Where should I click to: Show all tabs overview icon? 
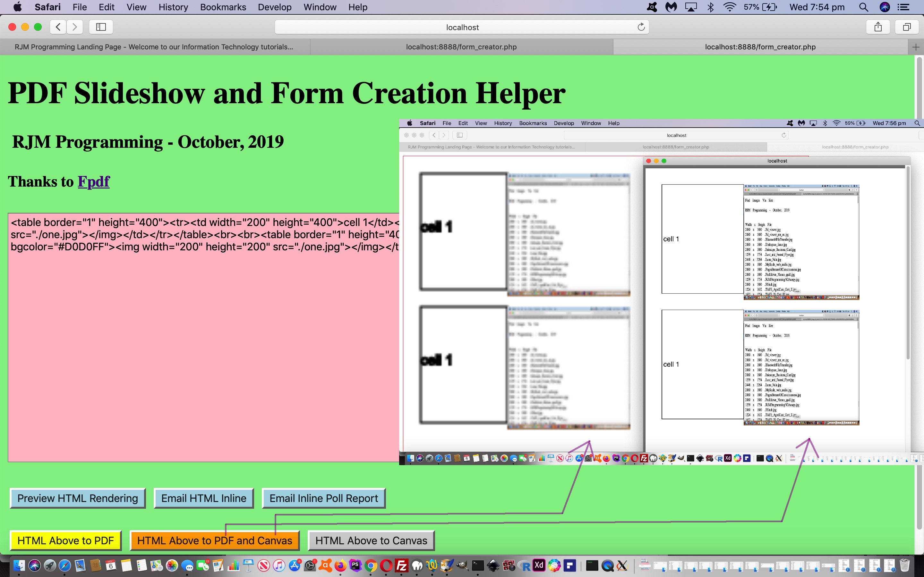[907, 27]
